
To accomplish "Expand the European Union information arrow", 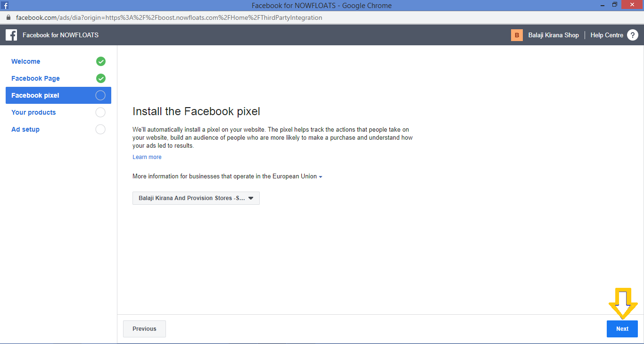I will (x=321, y=177).
